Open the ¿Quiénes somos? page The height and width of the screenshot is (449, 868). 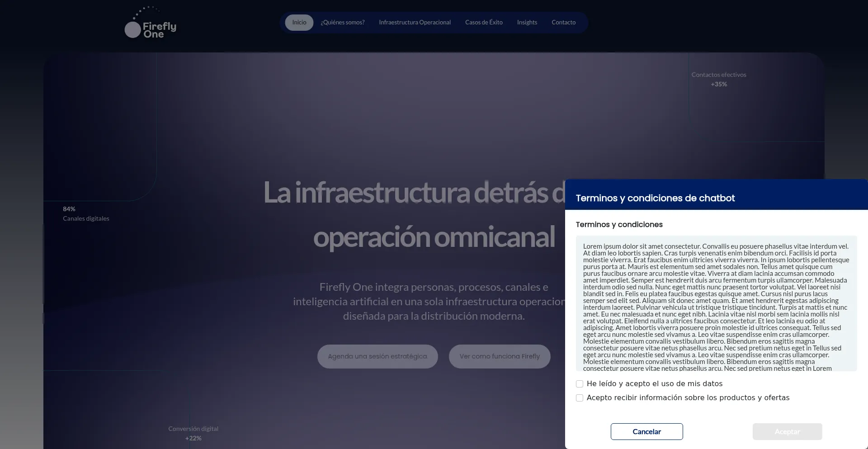342,23
